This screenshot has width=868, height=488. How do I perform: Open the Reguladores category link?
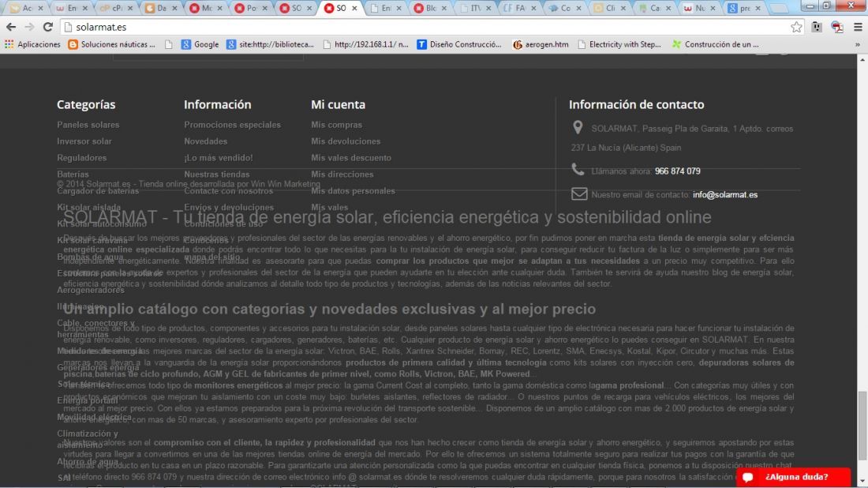pyautogui.click(x=82, y=159)
